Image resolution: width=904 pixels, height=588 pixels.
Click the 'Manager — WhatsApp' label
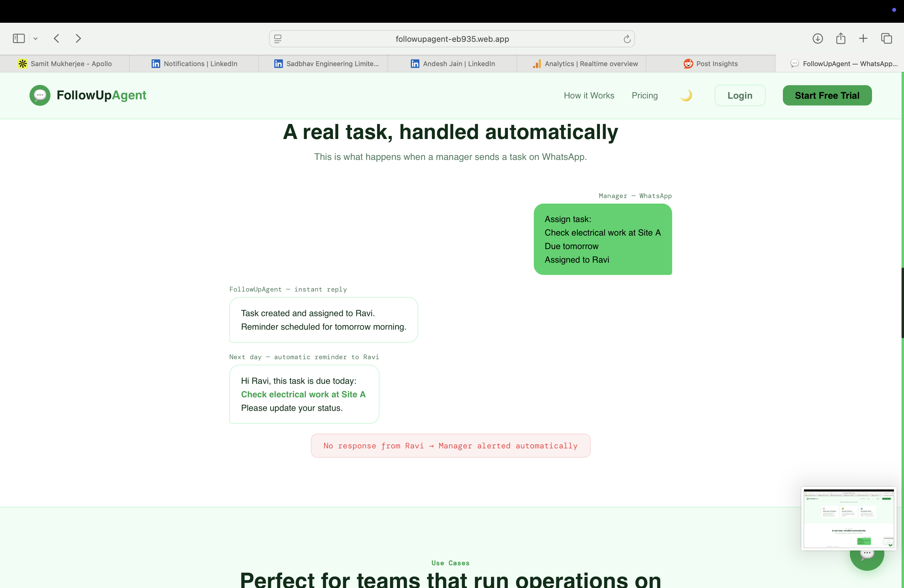pos(635,196)
